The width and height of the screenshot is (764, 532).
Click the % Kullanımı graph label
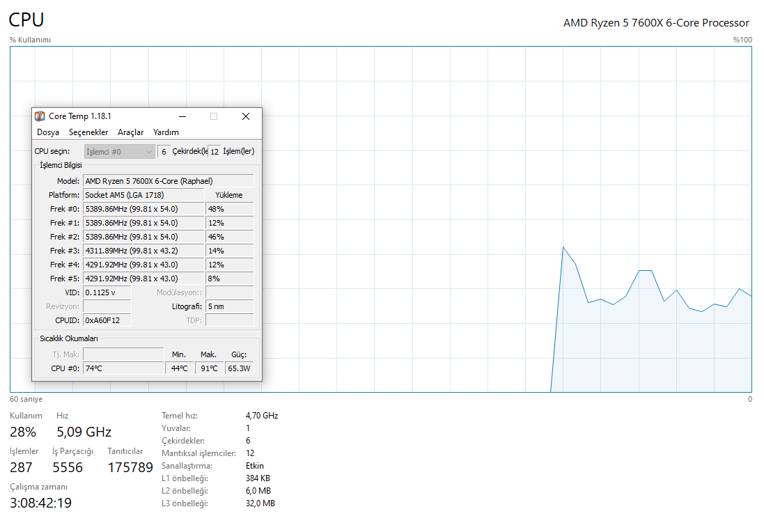[30, 40]
